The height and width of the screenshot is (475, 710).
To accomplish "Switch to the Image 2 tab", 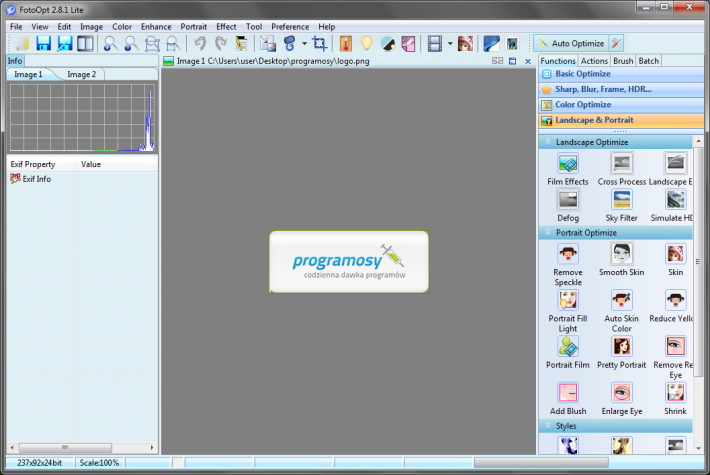I will point(82,74).
